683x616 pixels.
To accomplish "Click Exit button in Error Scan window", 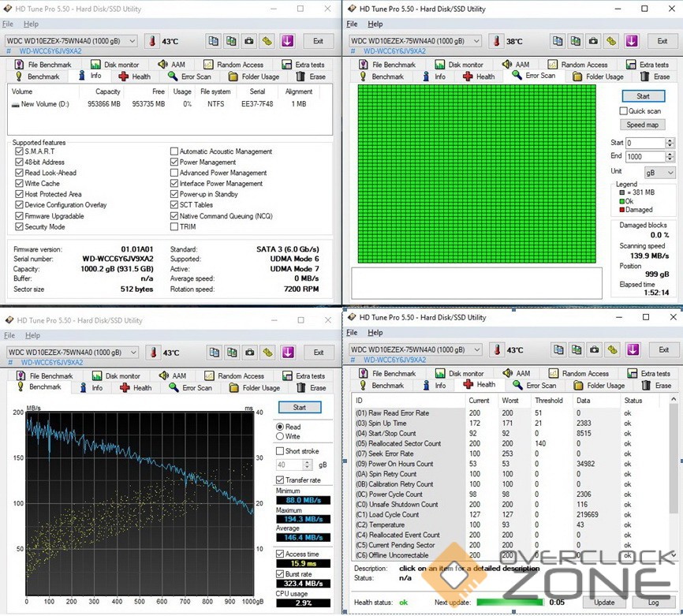I will (662, 41).
